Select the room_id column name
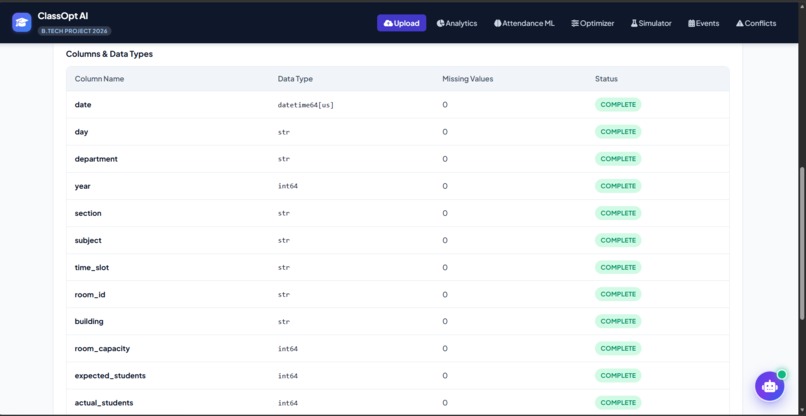The image size is (806, 416). 90,295
